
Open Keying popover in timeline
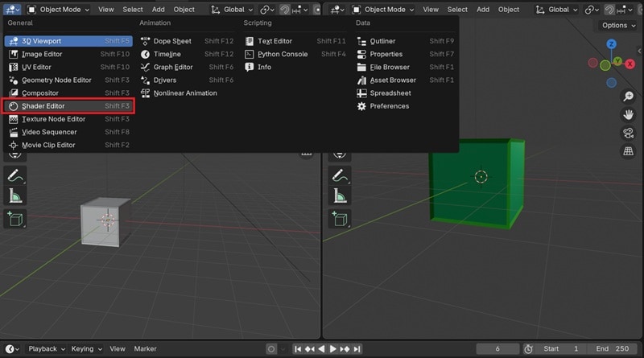pos(86,349)
